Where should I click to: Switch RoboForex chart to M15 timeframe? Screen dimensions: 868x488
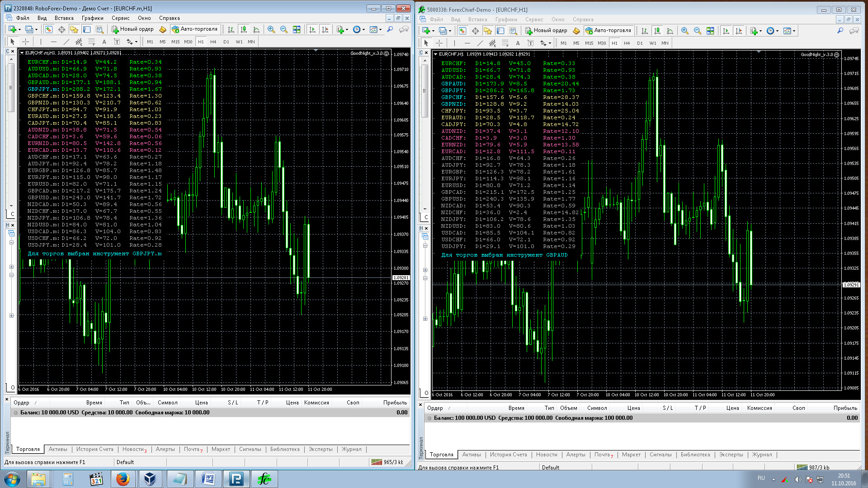[175, 42]
